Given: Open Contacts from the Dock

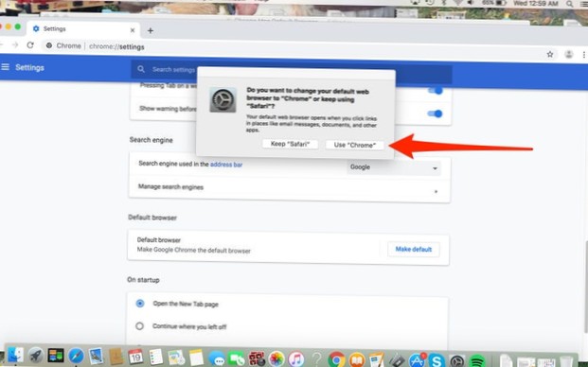Looking at the screenshot, I should tap(116, 357).
